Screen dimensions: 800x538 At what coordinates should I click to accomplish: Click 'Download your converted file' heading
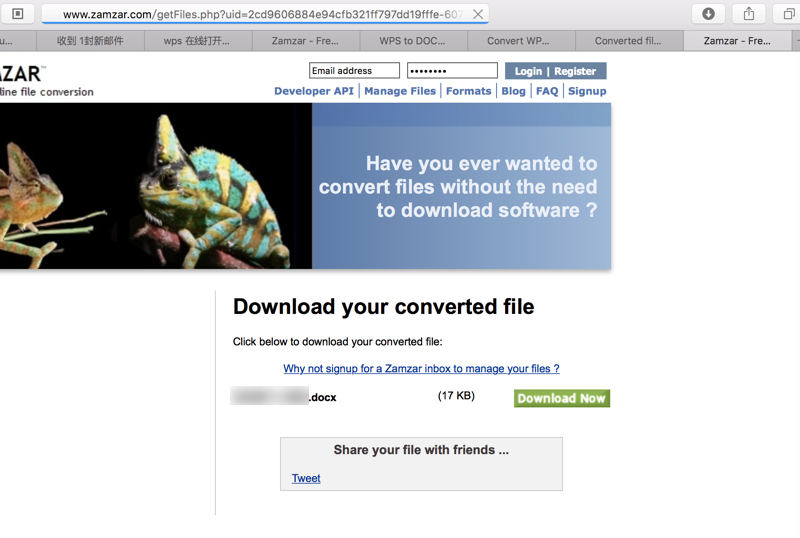tap(384, 307)
